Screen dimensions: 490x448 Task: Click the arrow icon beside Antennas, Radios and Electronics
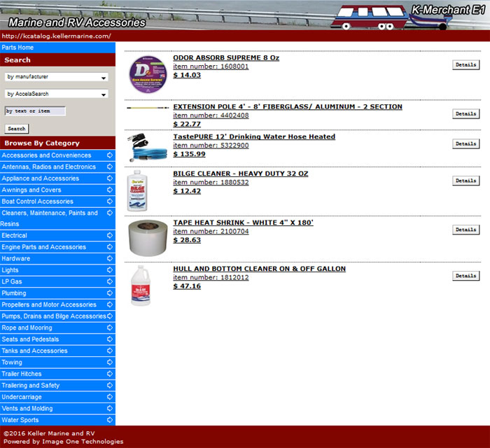click(x=110, y=167)
